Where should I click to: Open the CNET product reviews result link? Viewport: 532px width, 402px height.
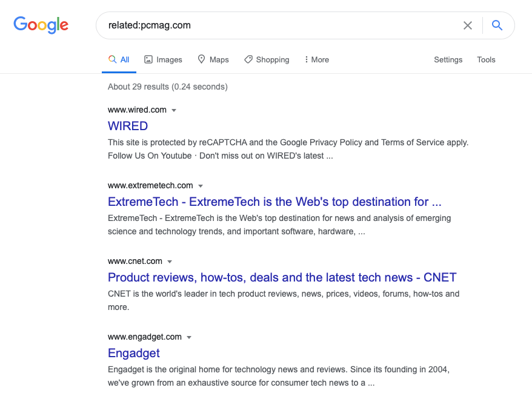282,277
